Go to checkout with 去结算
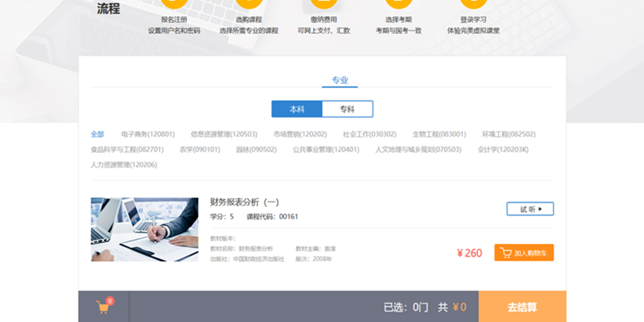This screenshot has width=644, height=322. [522, 307]
